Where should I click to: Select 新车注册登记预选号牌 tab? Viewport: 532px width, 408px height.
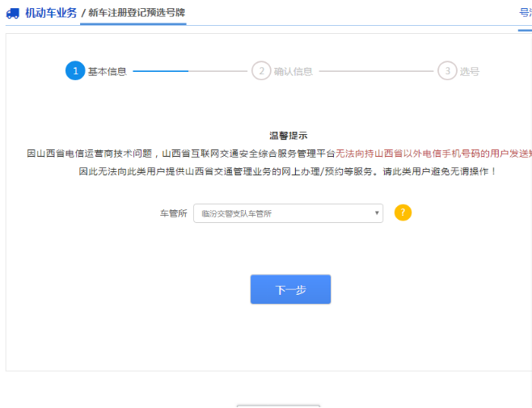[x=137, y=13]
